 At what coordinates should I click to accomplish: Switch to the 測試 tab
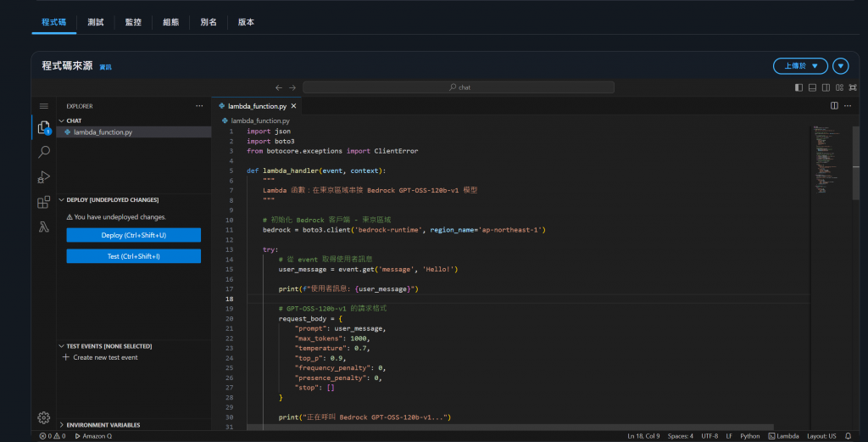coord(96,22)
